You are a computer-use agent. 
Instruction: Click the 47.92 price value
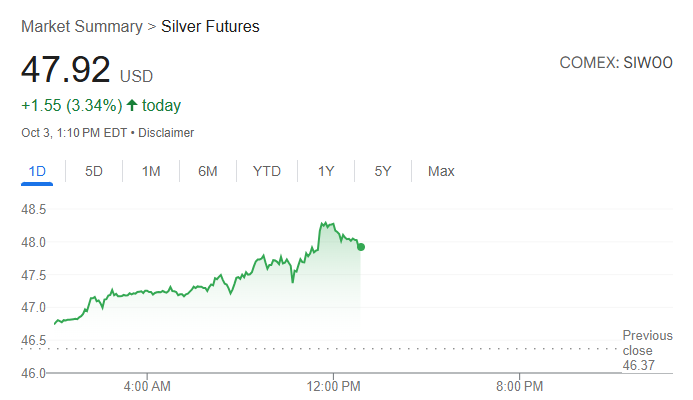click(66, 71)
